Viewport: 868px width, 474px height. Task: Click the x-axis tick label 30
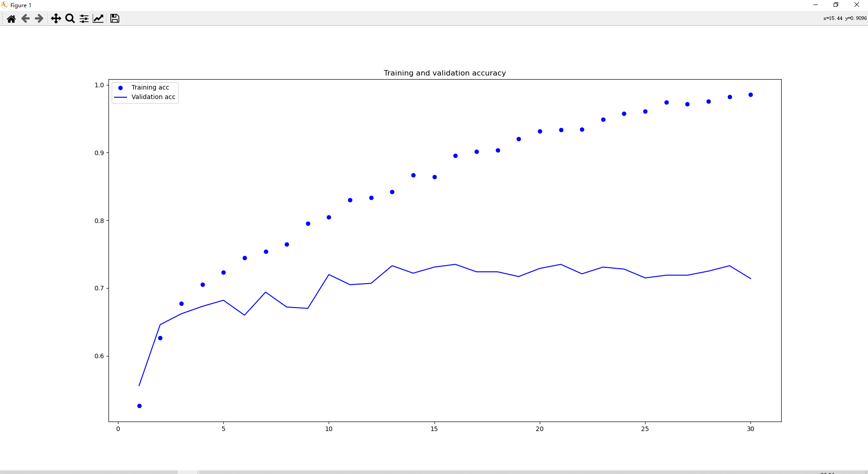(750, 429)
